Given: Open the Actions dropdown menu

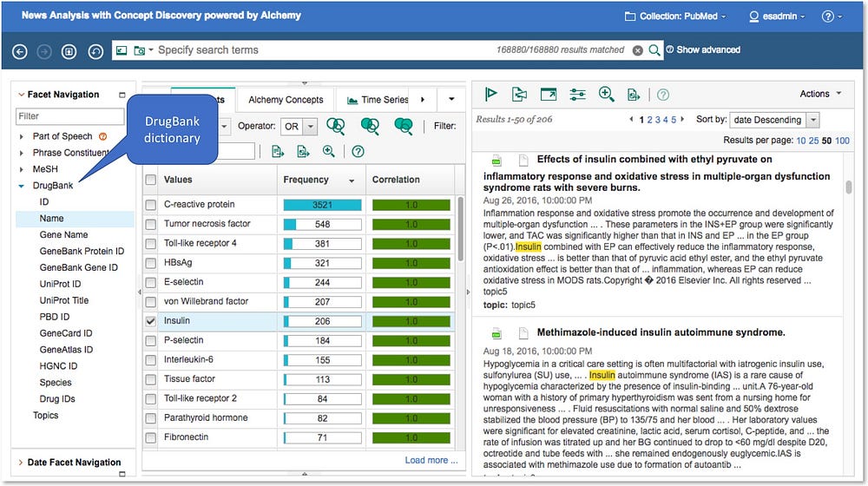Looking at the screenshot, I should 820,94.
